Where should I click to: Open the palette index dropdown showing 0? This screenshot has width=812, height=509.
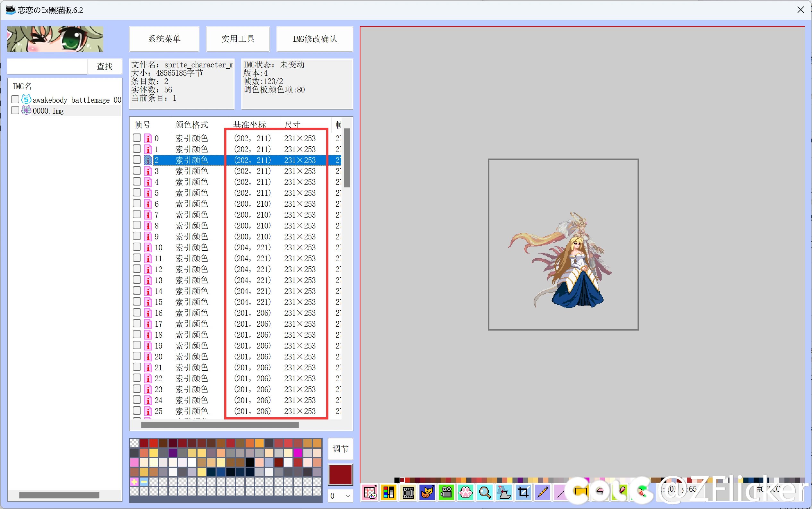click(340, 496)
